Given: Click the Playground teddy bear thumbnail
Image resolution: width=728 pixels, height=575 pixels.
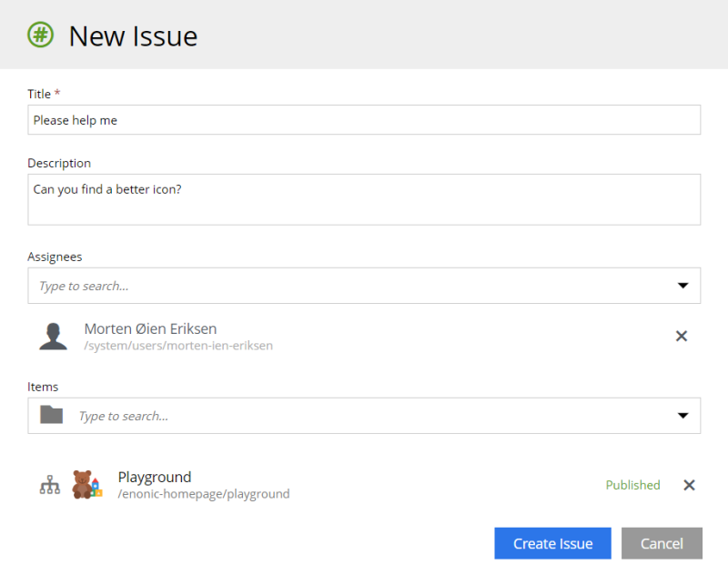Looking at the screenshot, I should pyautogui.click(x=86, y=484).
